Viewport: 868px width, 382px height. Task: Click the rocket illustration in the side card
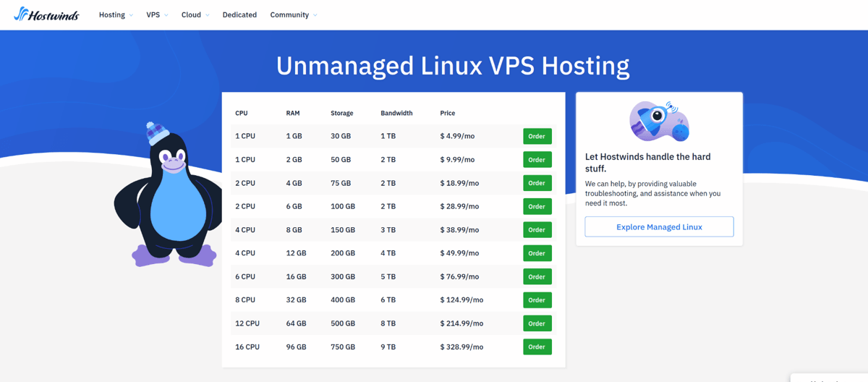click(659, 121)
